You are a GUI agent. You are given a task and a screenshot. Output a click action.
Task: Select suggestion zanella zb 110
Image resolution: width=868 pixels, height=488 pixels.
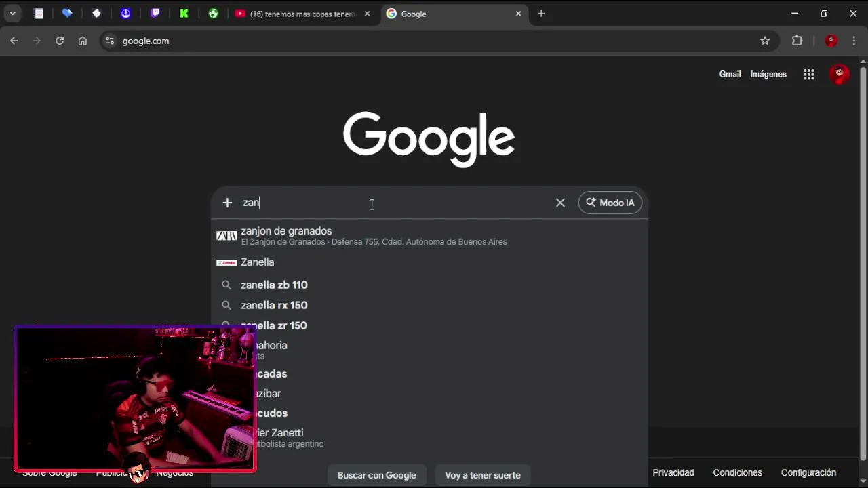tap(429, 285)
